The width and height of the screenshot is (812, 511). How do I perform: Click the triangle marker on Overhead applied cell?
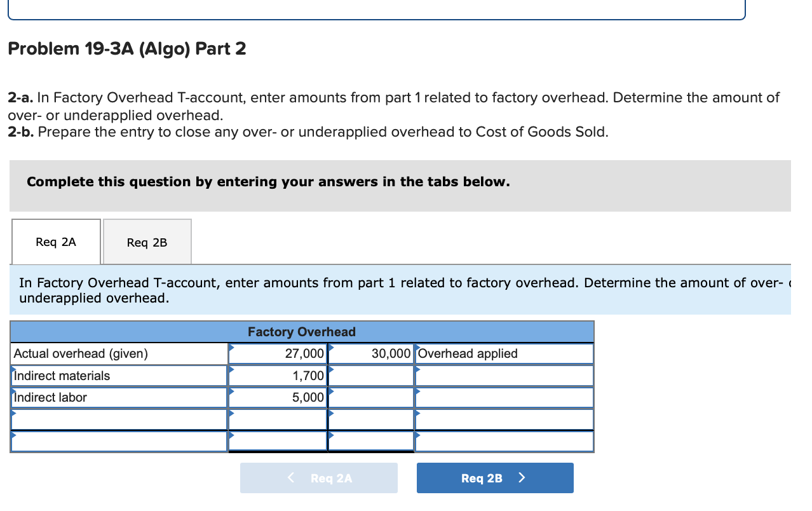(x=418, y=349)
